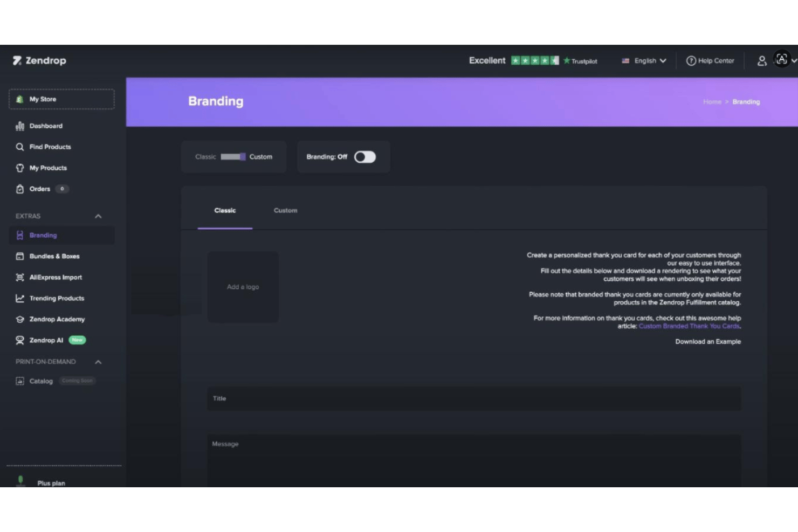Open Bundles & Boxes
The height and width of the screenshot is (532, 798).
coord(54,256)
